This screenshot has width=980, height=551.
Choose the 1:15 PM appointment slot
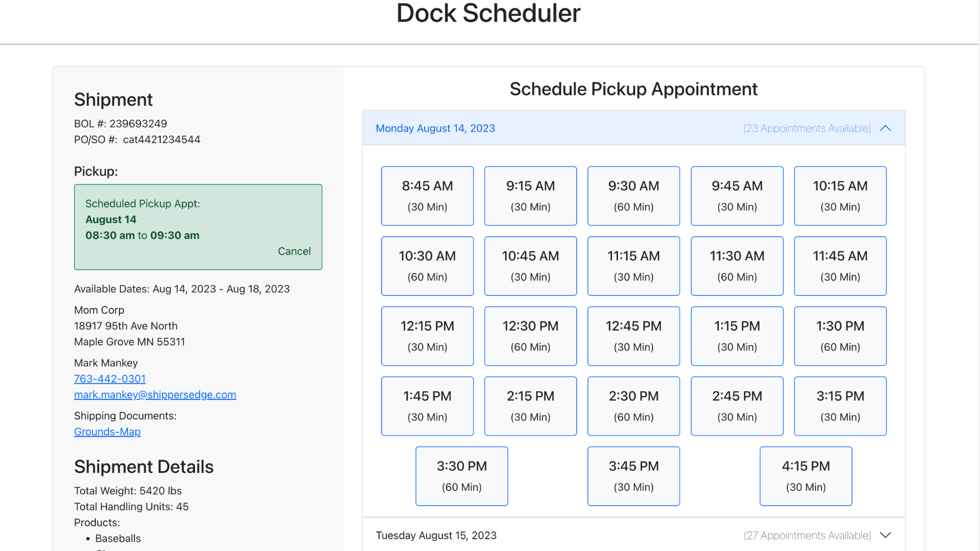click(737, 336)
